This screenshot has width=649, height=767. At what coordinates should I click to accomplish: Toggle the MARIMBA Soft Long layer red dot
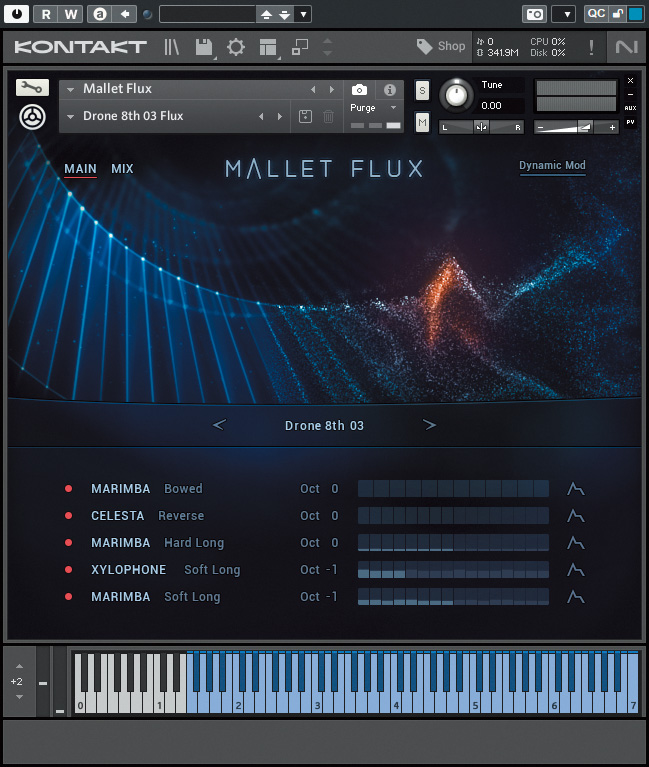pos(68,597)
